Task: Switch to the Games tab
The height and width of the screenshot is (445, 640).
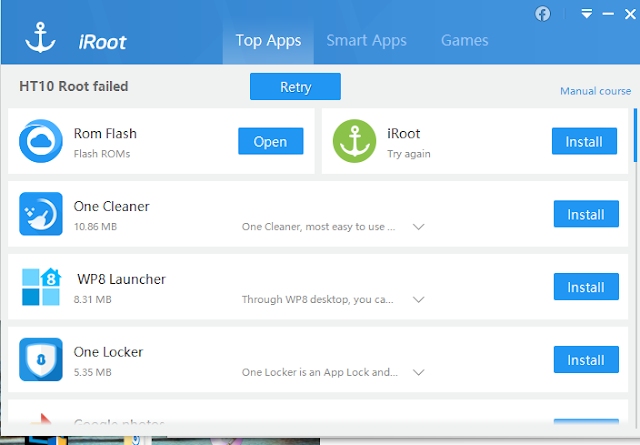Action: [x=464, y=40]
